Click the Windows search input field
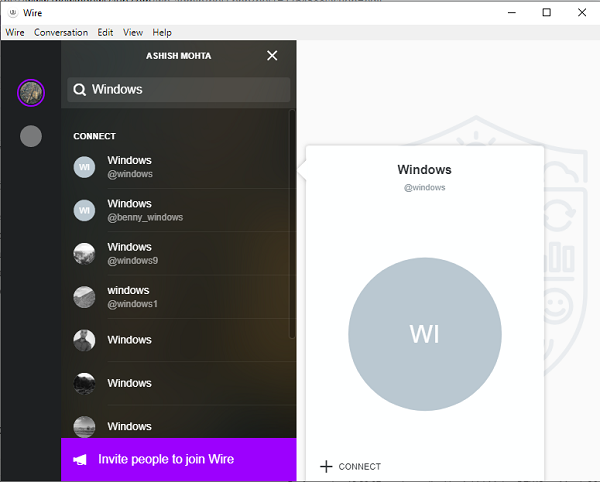This screenshot has height=482, width=600. pyautogui.click(x=179, y=90)
